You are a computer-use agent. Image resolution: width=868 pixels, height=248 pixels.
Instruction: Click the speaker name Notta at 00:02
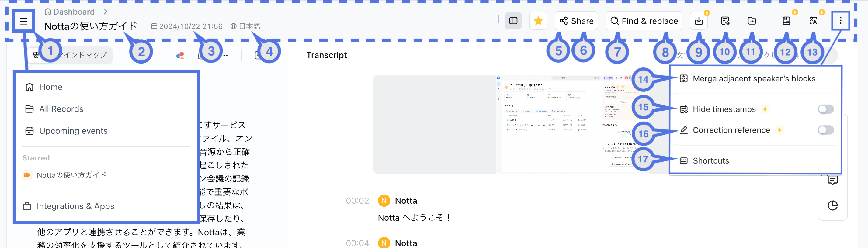pos(406,201)
